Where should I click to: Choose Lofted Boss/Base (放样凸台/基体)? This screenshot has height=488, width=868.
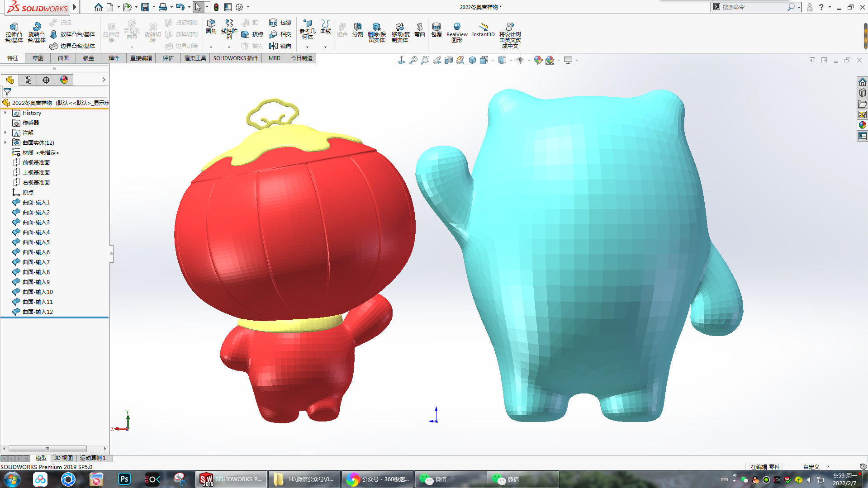pos(72,34)
